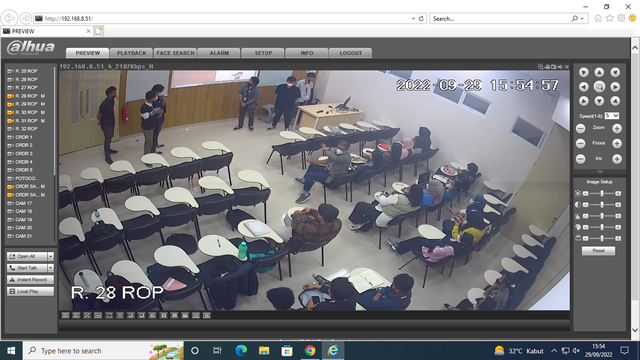The image size is (640, 360).
Task: Open the search provider dropdown arrow
Action: (582, 18)
